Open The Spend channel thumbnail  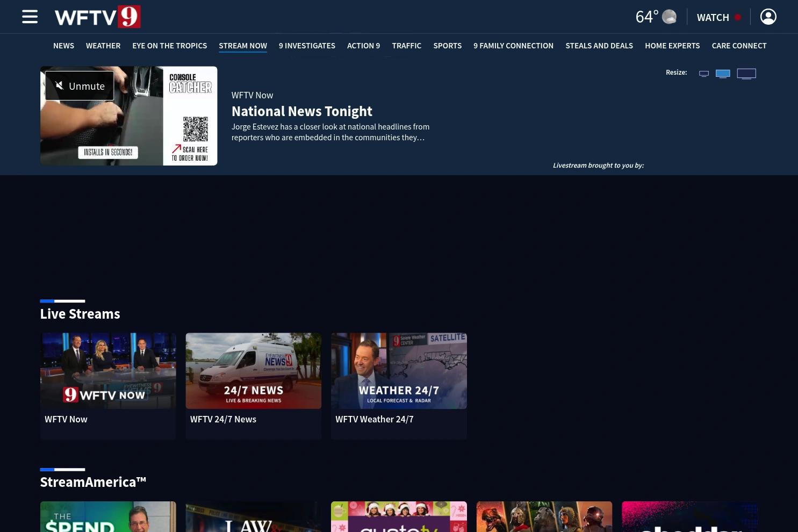coord(108,516)
